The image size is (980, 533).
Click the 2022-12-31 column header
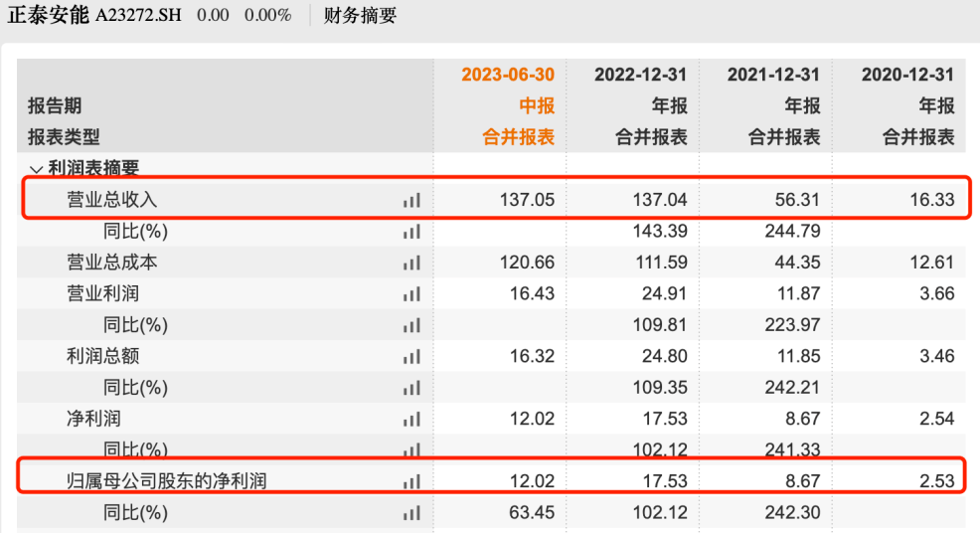pyautogui.click(x=640, y=76)
